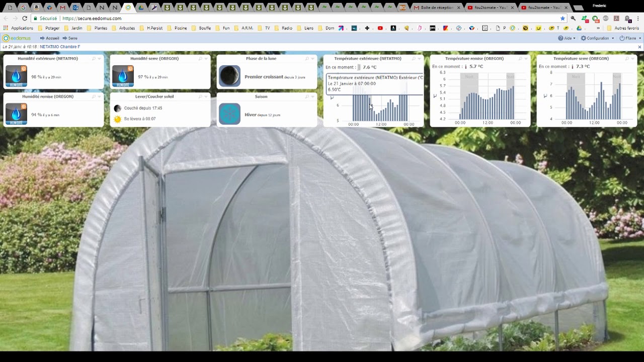644x362 pixels.
Task: Click the magnifier icon on Humidité remise widget
Action: 94,97
